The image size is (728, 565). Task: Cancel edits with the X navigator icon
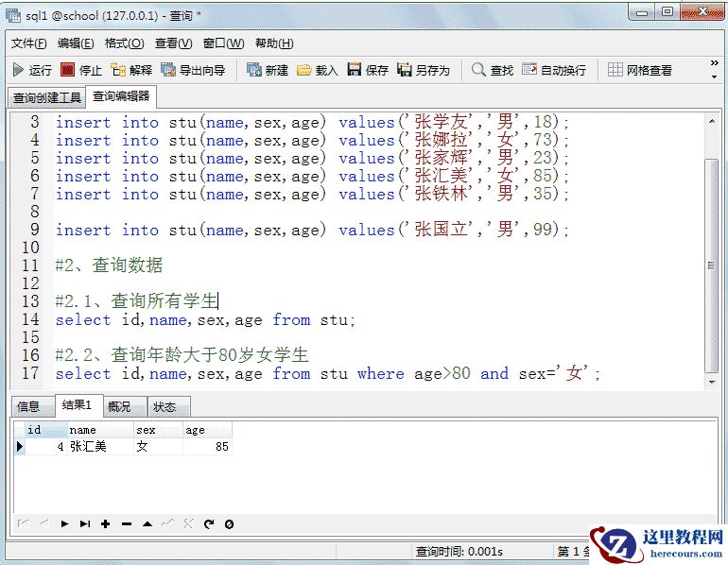[x=188, y=523]
